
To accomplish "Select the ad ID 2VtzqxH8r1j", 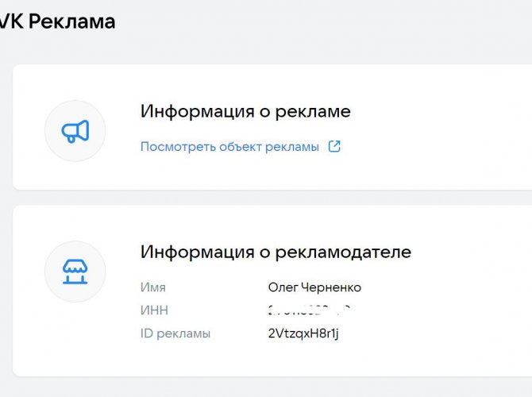I will click(304, 333).
